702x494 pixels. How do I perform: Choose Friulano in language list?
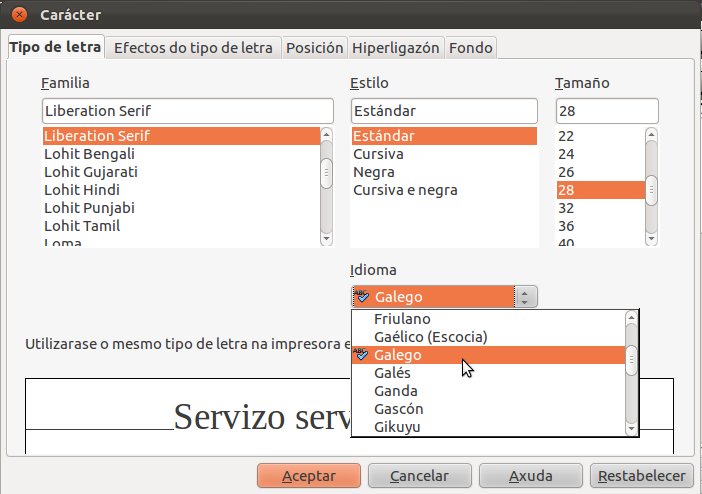pyautogui.click(x=488, y=319)
